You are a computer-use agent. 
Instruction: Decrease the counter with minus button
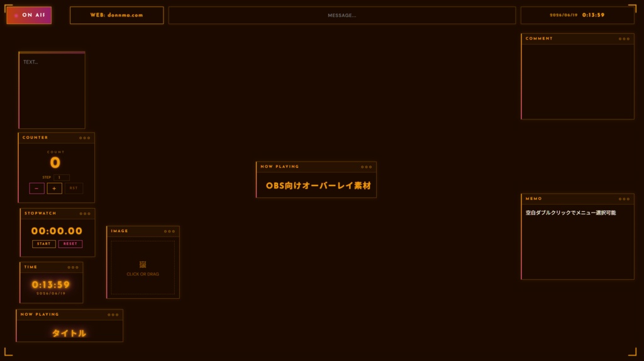click(x=36, y=188)
